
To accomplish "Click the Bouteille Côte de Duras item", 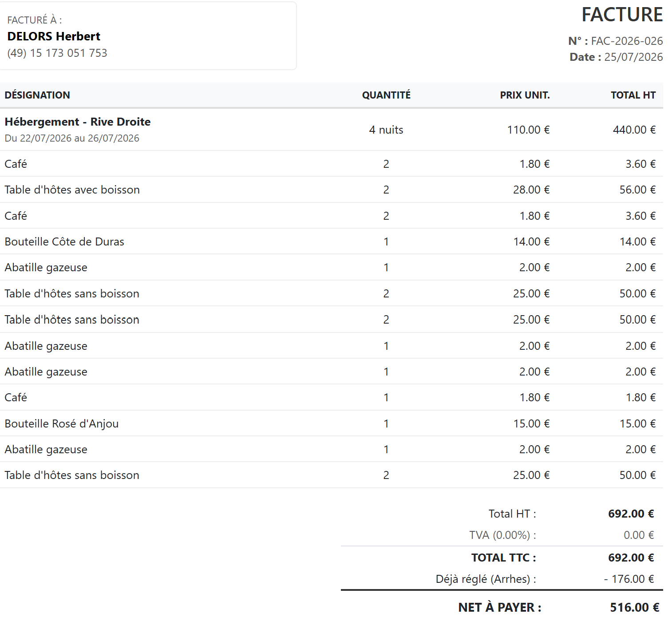I will (64, 241).
